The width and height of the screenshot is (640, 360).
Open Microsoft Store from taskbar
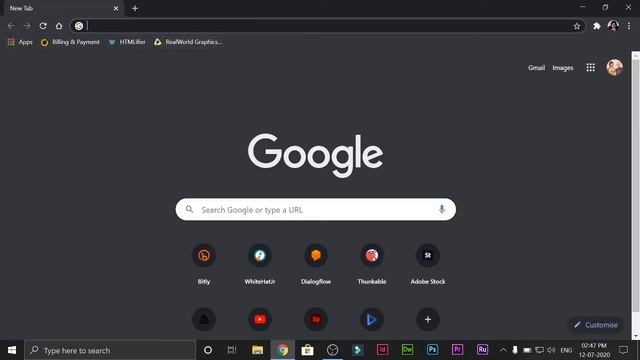[307, 350]
